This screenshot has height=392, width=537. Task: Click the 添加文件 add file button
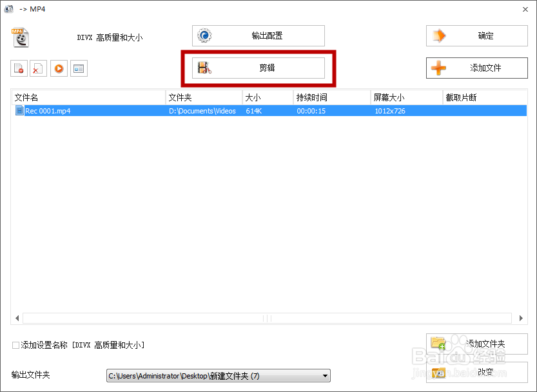point(477,68)
